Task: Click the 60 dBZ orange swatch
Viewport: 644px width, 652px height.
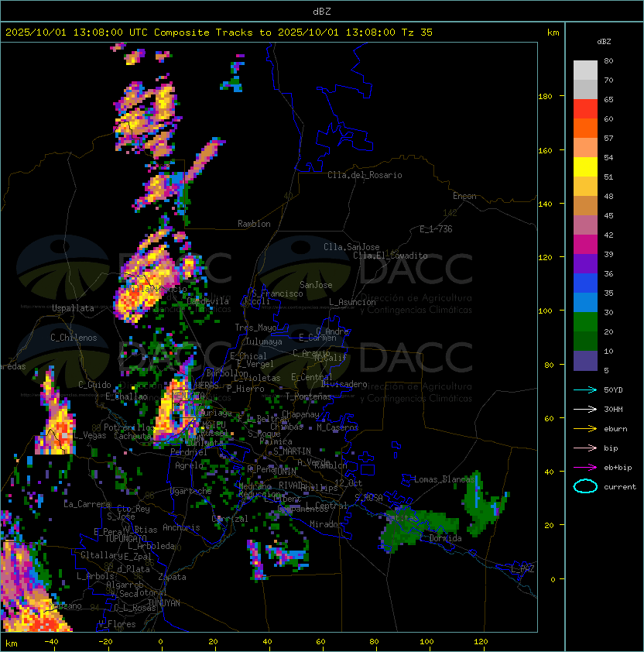Action: pos(585,128)
